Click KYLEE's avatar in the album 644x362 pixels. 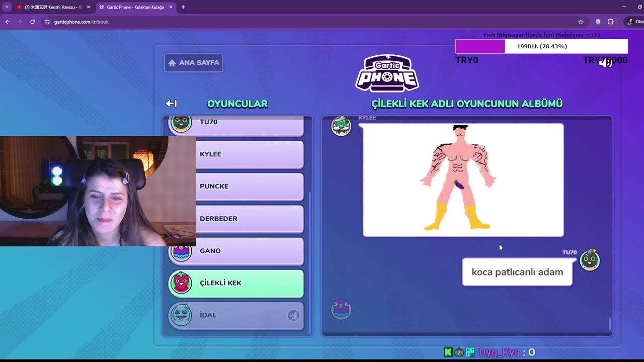pos(341,126)
